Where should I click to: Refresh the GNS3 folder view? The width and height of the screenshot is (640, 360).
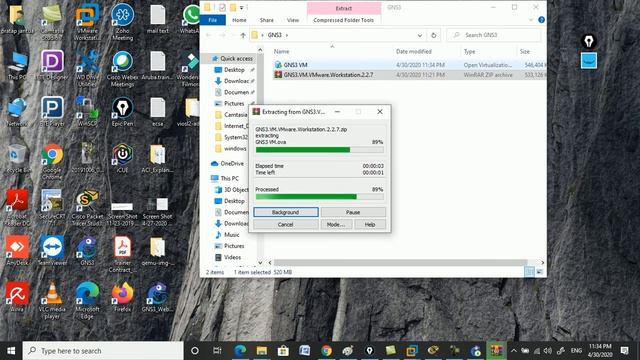coord(433,36)
